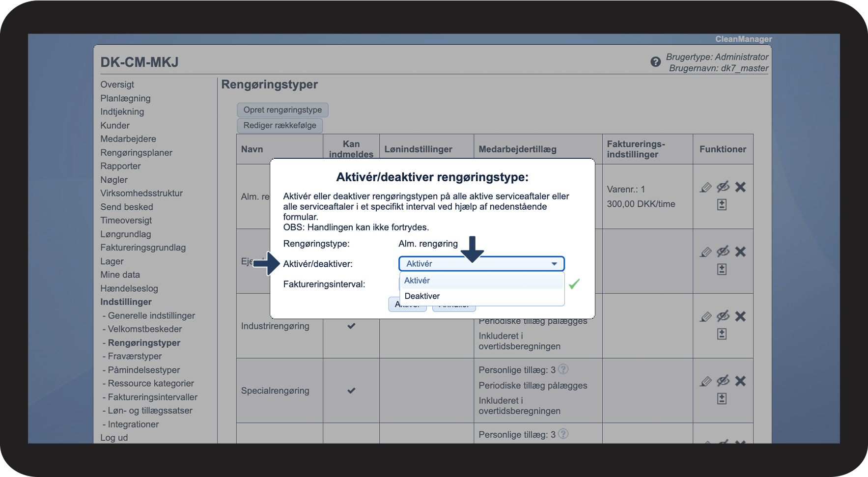Open Mine data in sidebar
868x477 pixels.
pos(120,275)
